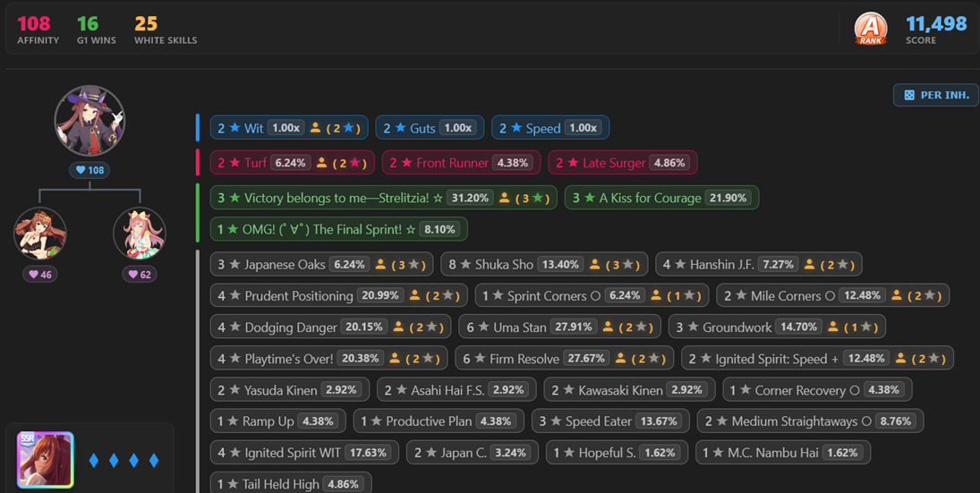
Task: Click the Ramp Up 4.38% chip
Action: coord(277,421)
